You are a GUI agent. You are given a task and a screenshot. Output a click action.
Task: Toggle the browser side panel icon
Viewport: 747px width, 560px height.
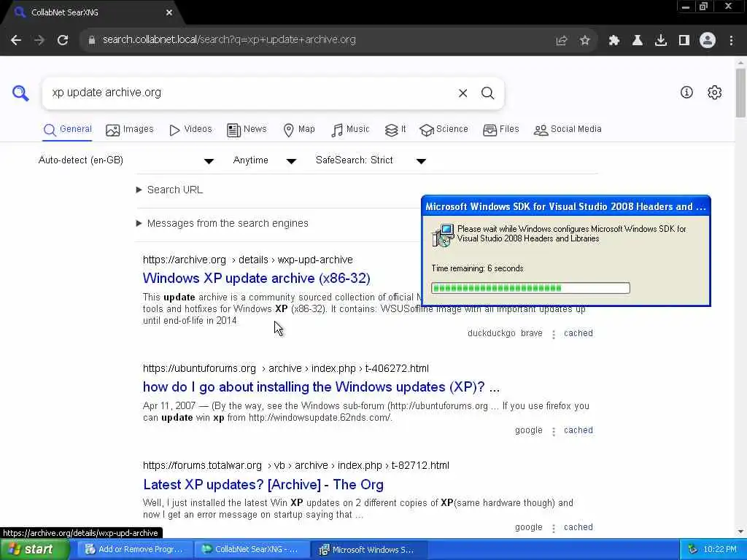pyautogui.click(x=684, y=41)
